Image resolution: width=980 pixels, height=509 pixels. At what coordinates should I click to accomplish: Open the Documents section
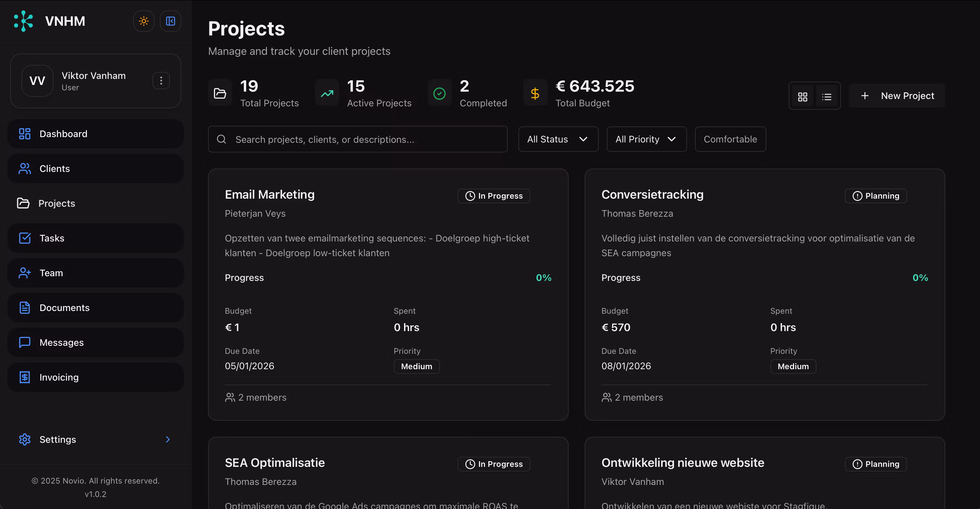[x=95, y=308]
